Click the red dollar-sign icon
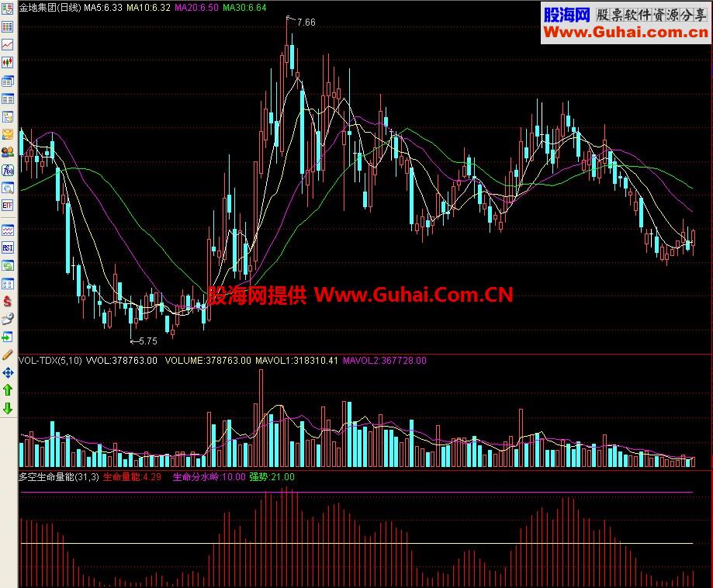Screen dimensions: 713x588 click(x=7, y=301)
